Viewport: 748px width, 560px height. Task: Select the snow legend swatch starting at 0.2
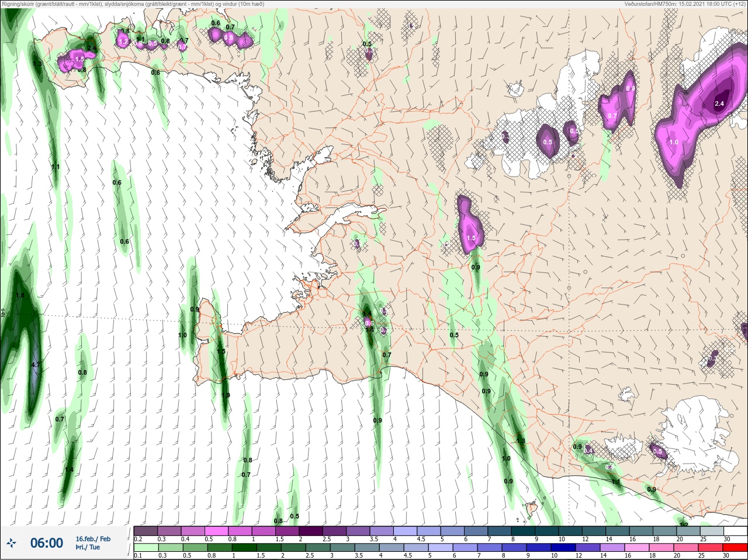click(x=146, y=531)
